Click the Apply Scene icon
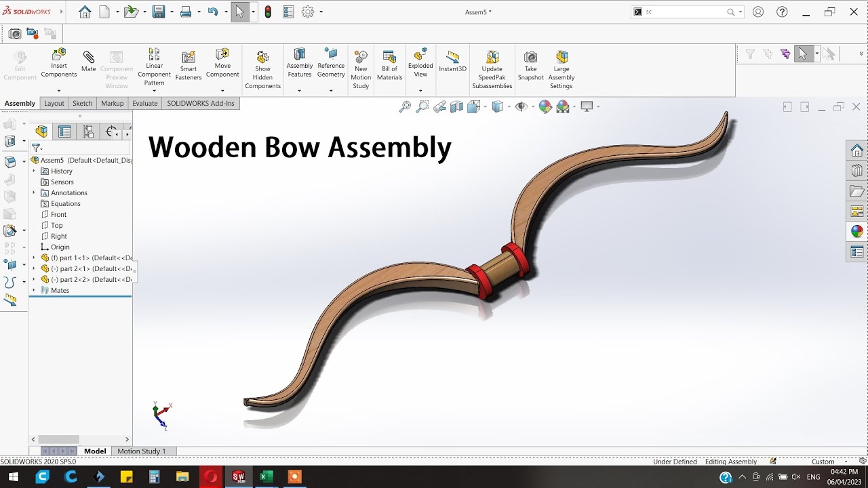This screenshot has height=488, width=868. coord(562,106)
